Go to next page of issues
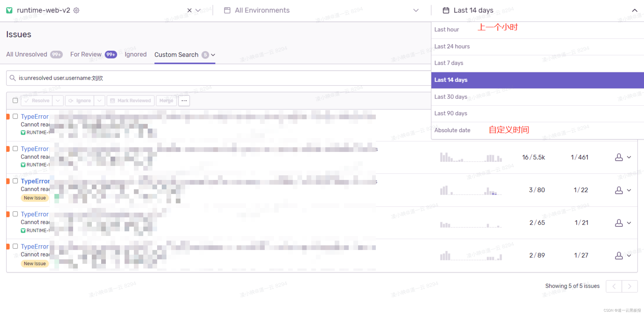Viewport: 644px width, 314px height. 629,286
